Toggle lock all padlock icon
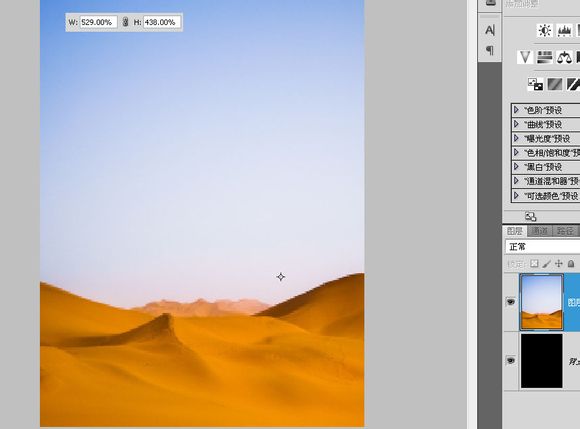This screenshot has height=429, width=580. (571, 264)
